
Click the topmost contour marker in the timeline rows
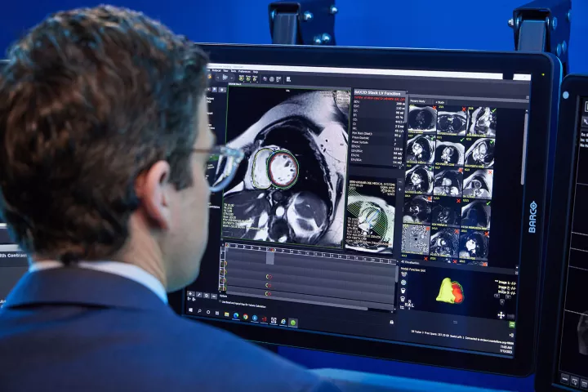click(x=269, y=277)
